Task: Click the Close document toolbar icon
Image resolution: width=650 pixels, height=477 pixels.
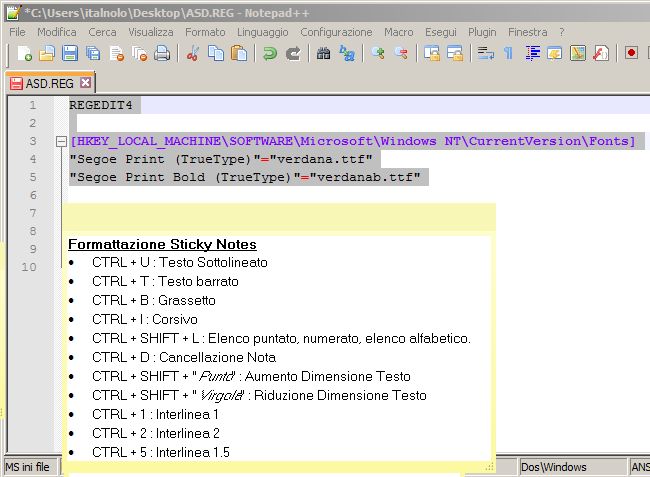Action: coord(116,53)
